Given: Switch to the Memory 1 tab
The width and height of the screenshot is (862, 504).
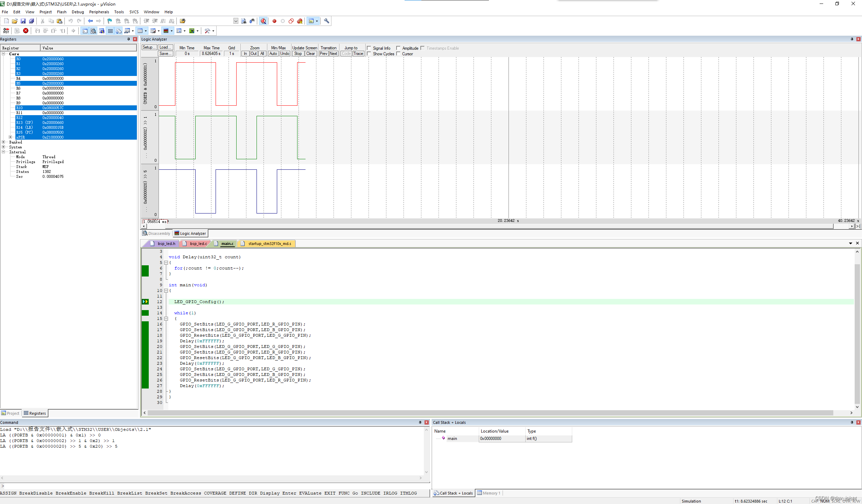Looking at the screenshot, I should tap(489, 493).
